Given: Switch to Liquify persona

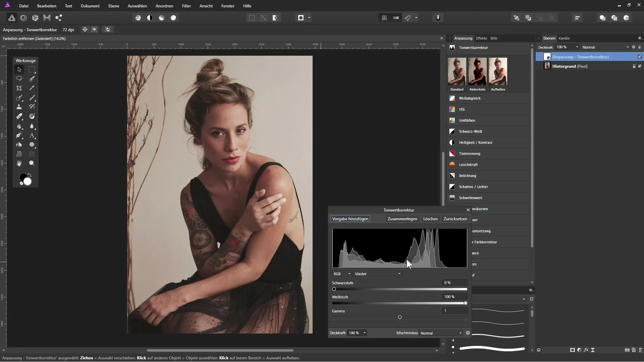Looking at the screenshot, I should coord(23,18).
